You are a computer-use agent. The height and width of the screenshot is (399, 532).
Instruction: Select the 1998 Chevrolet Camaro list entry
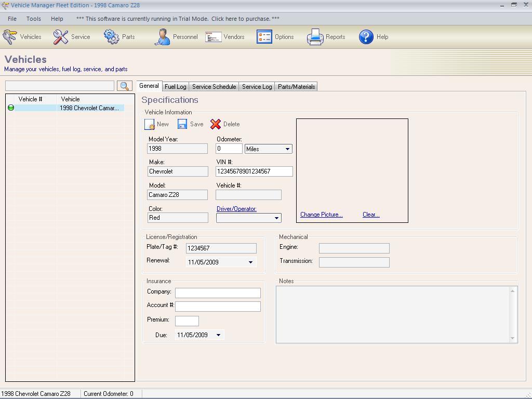pos(90,108)
